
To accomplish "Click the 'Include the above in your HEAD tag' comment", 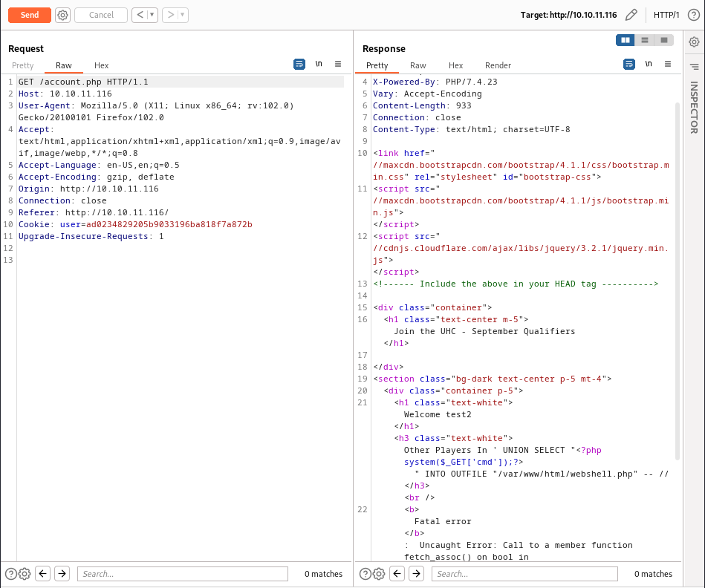I will point(516,284).
